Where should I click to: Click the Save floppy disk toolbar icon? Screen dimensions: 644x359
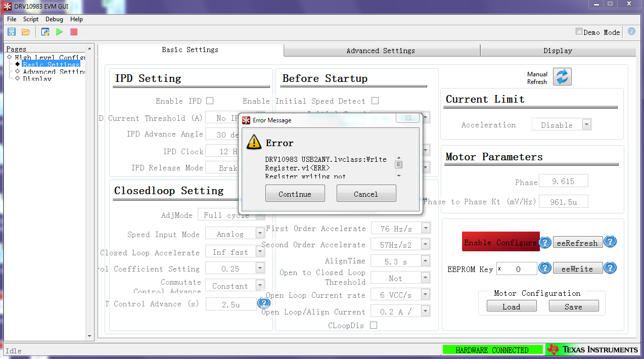(x=12, y=32)
